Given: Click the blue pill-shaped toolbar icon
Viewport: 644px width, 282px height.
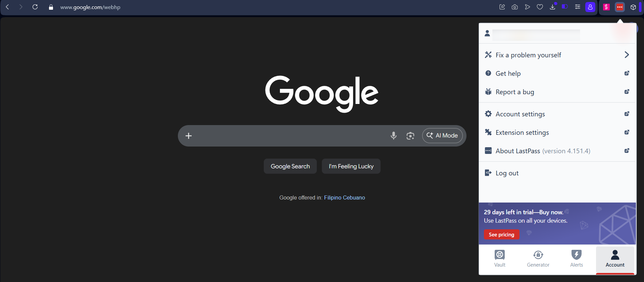Looking at the screenshot, I should (565, 7).
